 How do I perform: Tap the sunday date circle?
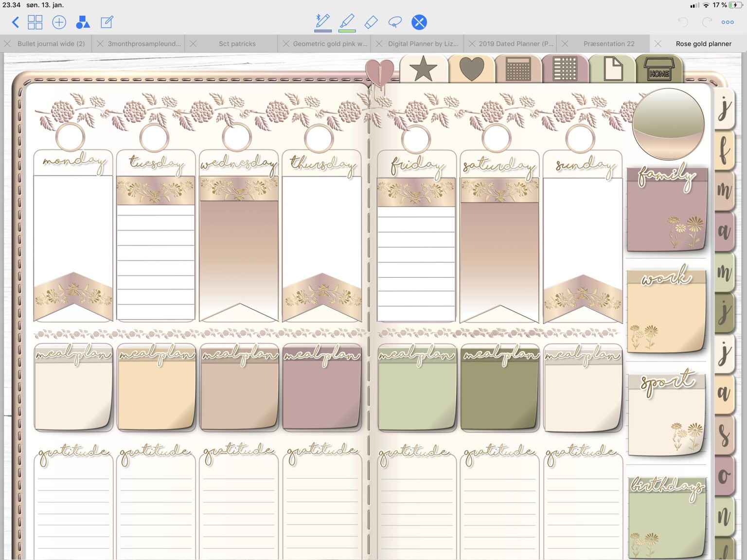[x=580, y=138]
